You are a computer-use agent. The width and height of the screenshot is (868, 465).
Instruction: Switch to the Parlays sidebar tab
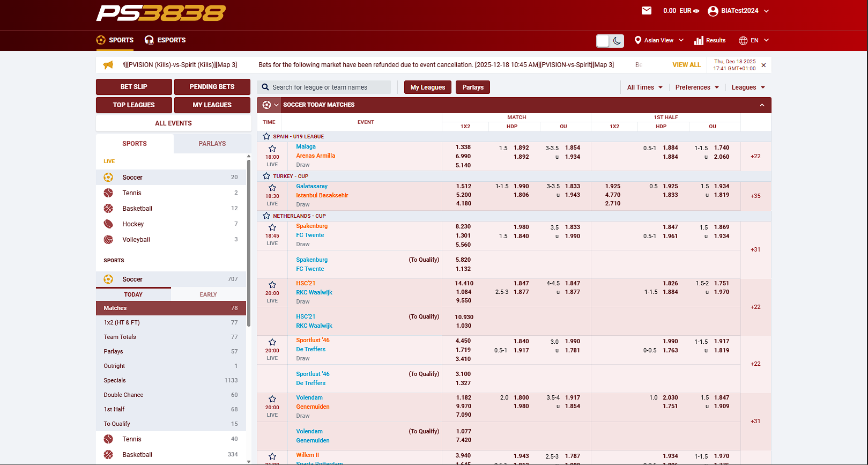pos(212,144)
